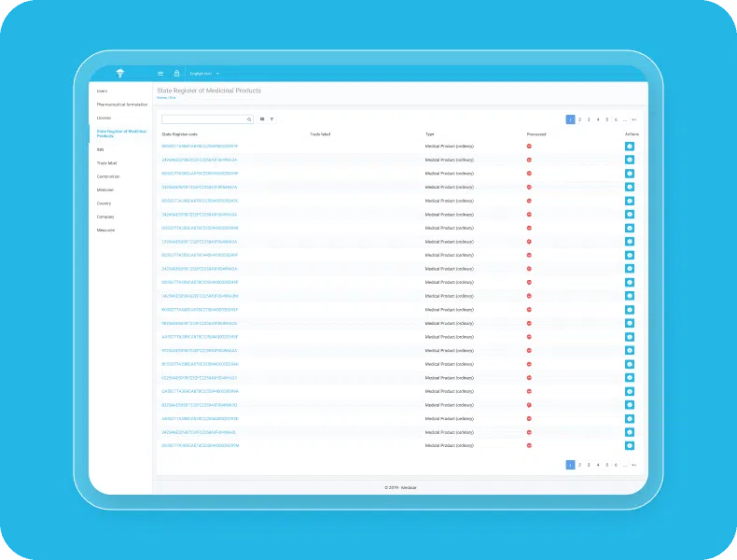Select State Register of Medicinal Products in the sidebar
Screen dimensions: 737x560
[121, 133]
